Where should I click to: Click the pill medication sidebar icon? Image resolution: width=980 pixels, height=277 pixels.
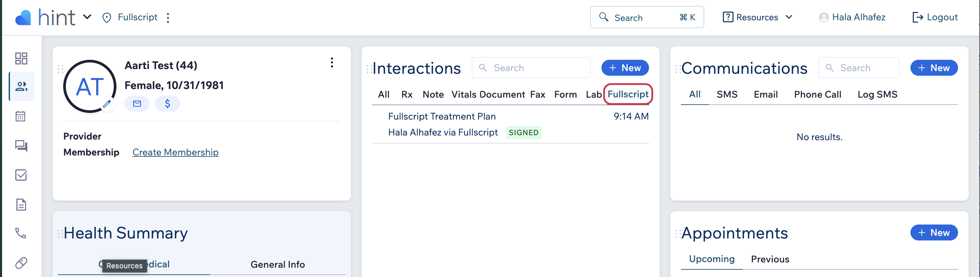[21, 263]
